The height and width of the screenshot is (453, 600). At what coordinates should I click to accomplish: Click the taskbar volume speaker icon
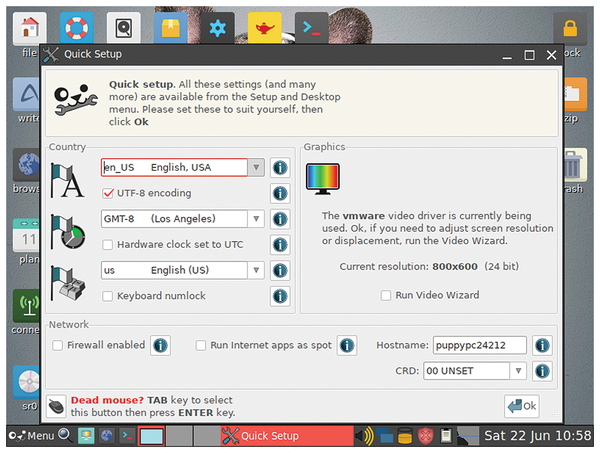(x=364, y=436)
